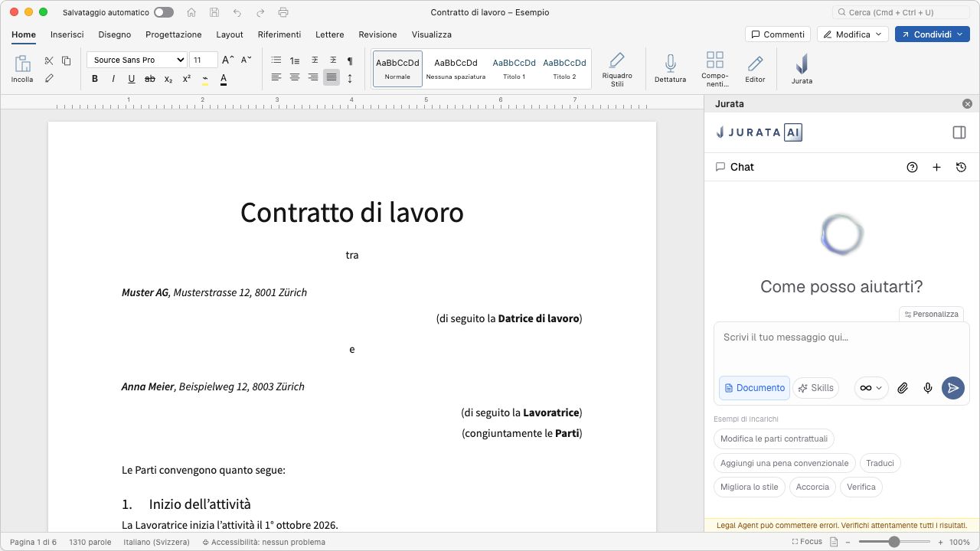Decrease paragraph indent
The image size is (980, 551).
[x=315, y=60]
